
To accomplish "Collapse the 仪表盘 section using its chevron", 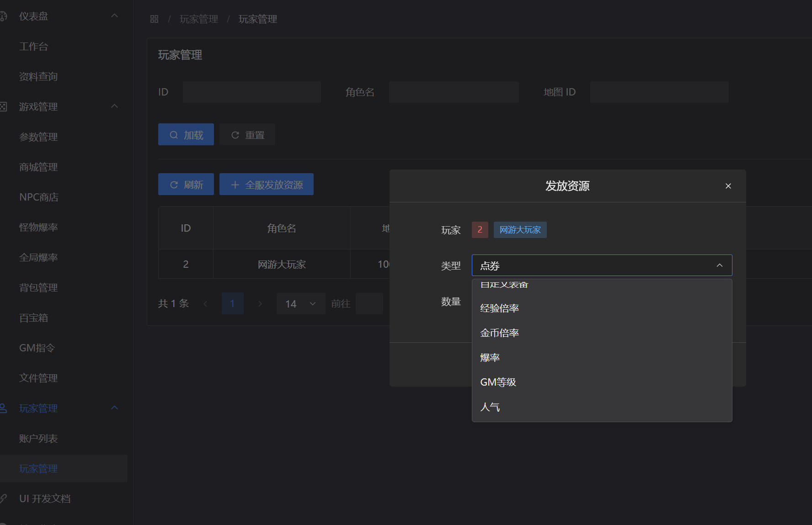I will [114, 15].
